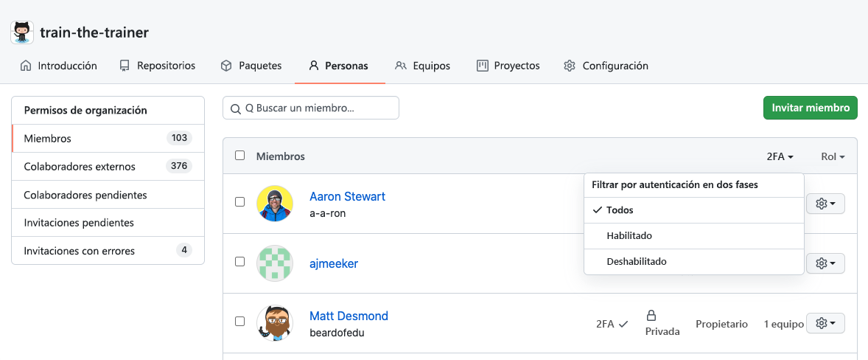This screenshot has width=868, height=360.
Task: Collapse the 2FA filter dropdown
Action: click(780, 156)
